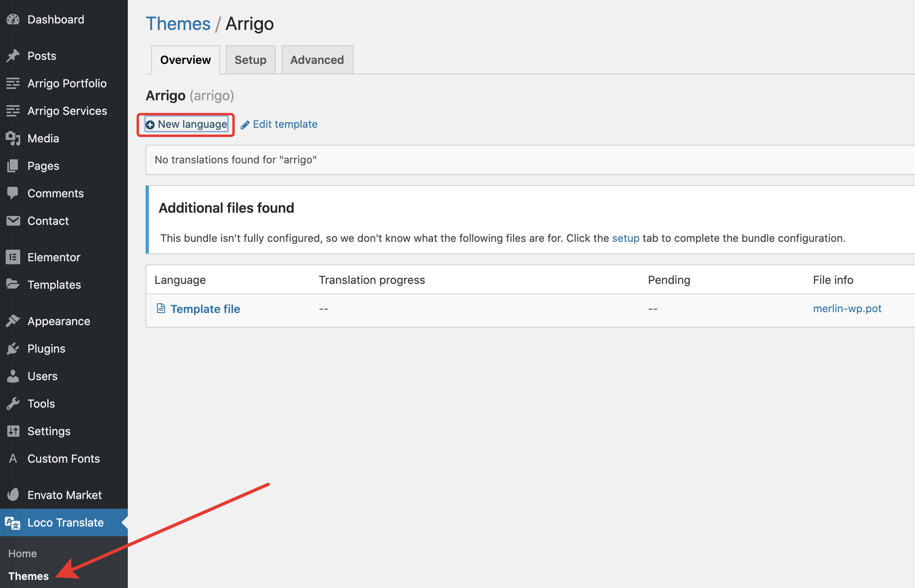Click the Envato Market leaf icon
This screenshot has width=915, height=588.
(x=13, y=495)
